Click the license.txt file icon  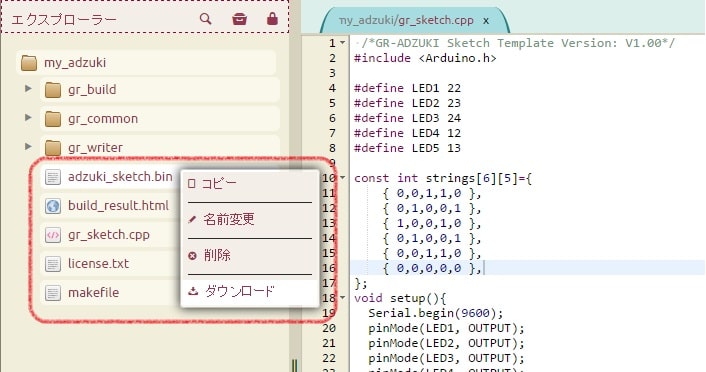[x=53, y=264]
